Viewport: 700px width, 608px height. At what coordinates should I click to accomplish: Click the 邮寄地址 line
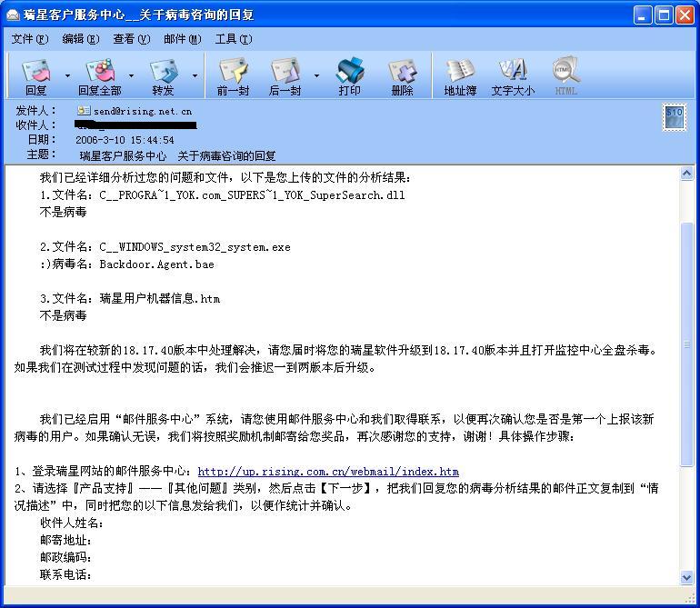tap(65, 540)
